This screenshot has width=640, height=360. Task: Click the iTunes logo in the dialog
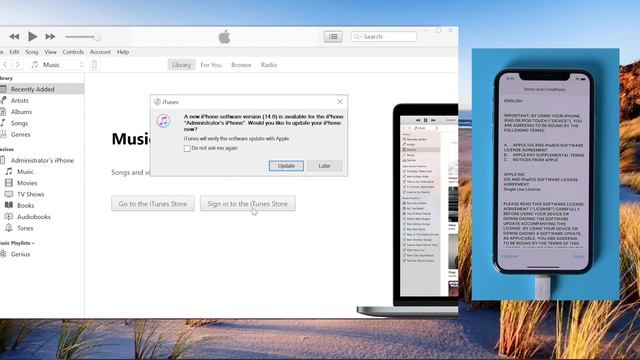pyautogui.click(x=163, y=121)
